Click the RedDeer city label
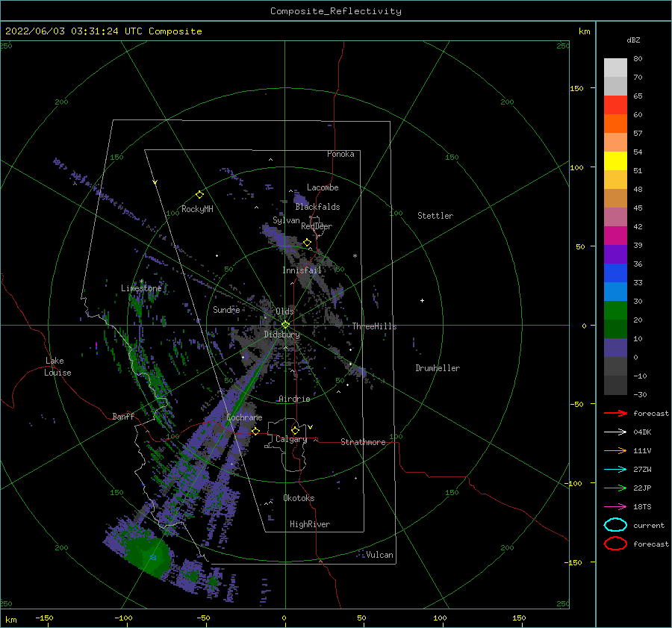This screenshot has width=672, height=628. click(317, 226)
